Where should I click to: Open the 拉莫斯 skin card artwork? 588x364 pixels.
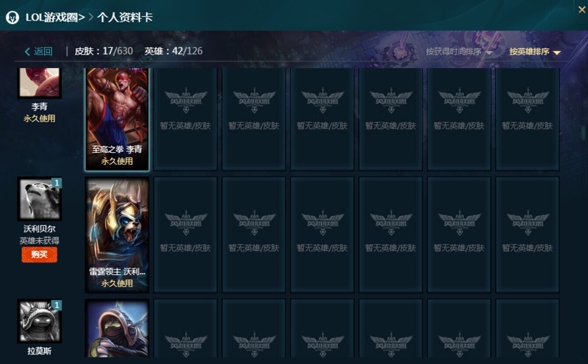[x=117, y=328]
